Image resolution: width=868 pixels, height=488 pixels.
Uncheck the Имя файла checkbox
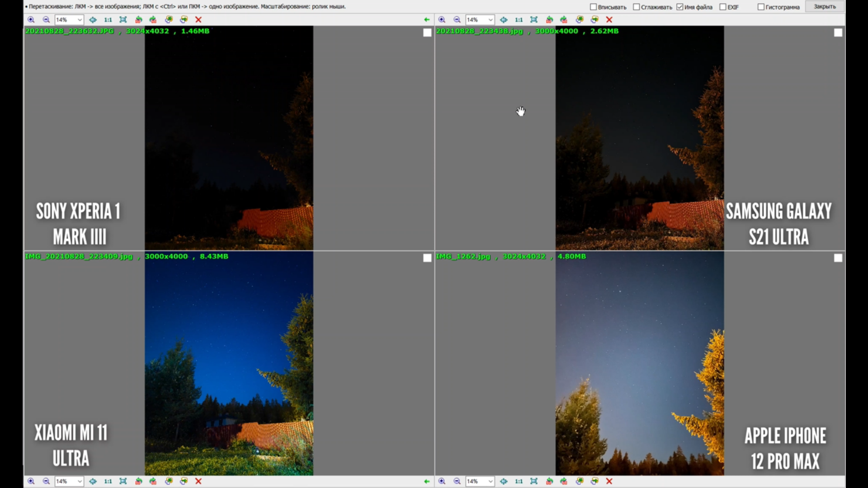679,7
